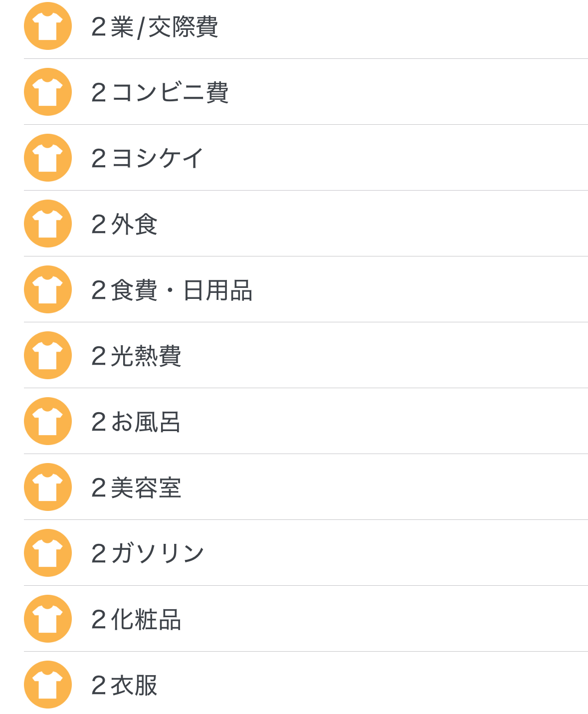
Task: Select the ２コンビニ費 category label
Action: point(160,93)
